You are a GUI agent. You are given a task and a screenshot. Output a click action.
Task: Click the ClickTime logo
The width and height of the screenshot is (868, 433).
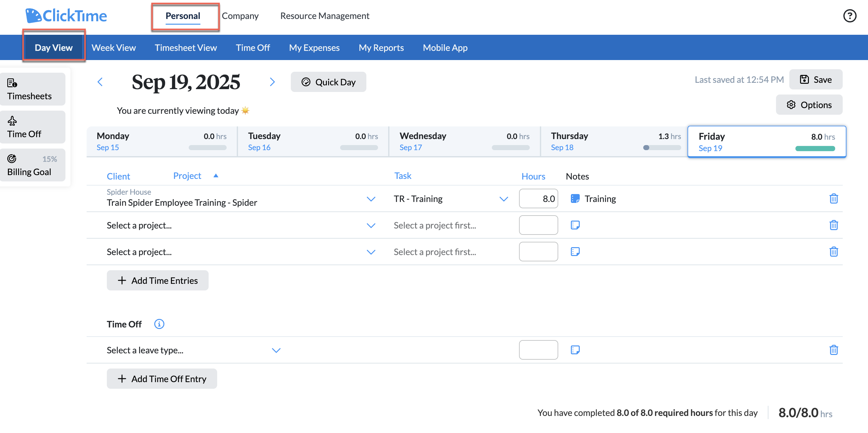tap(66, 15)
